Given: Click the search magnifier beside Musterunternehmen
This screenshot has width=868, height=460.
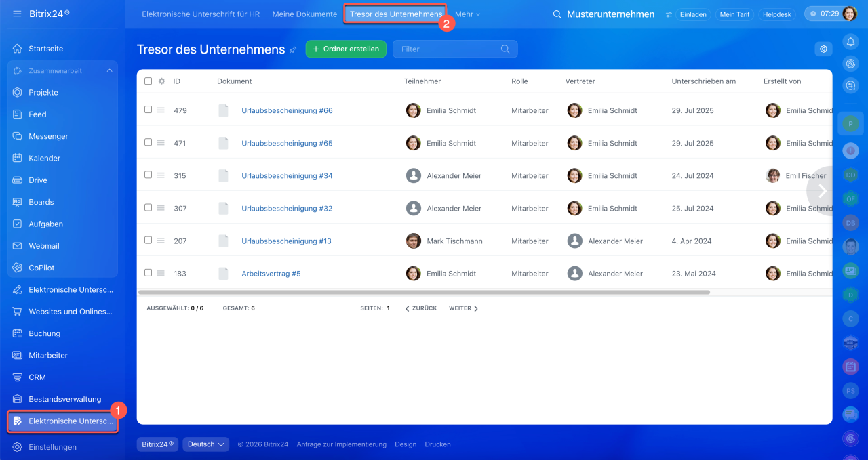Looking at the screenshot, I should [x=557, y=14].
